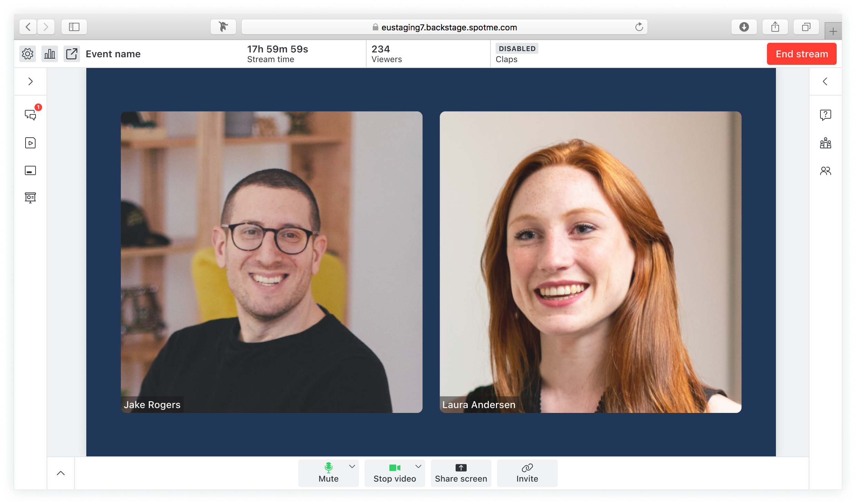The width and height of the screenshot is (856, 504).
Task: Select Laura Andersen video tile
Action: (591, 262)
